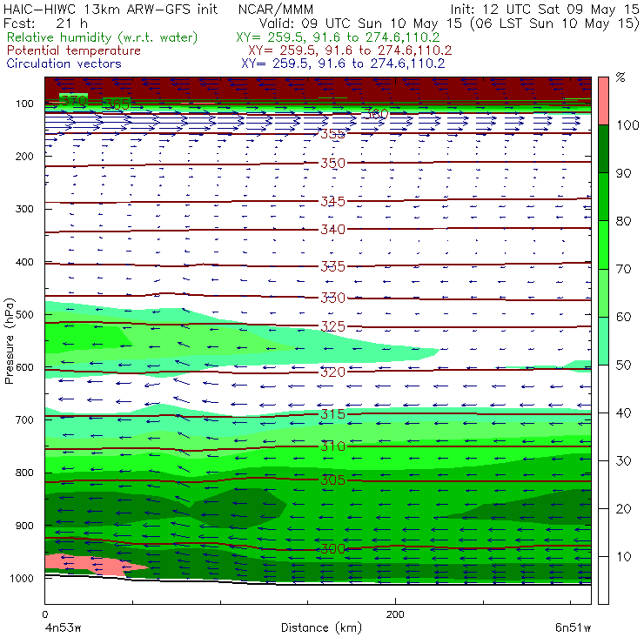Click the 315 isentrope contour label
644x644 pixels.
[x=332, y=413]
